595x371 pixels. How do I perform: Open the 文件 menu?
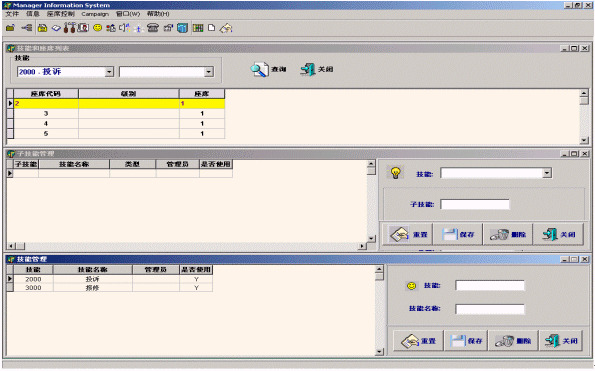point(12,14)
